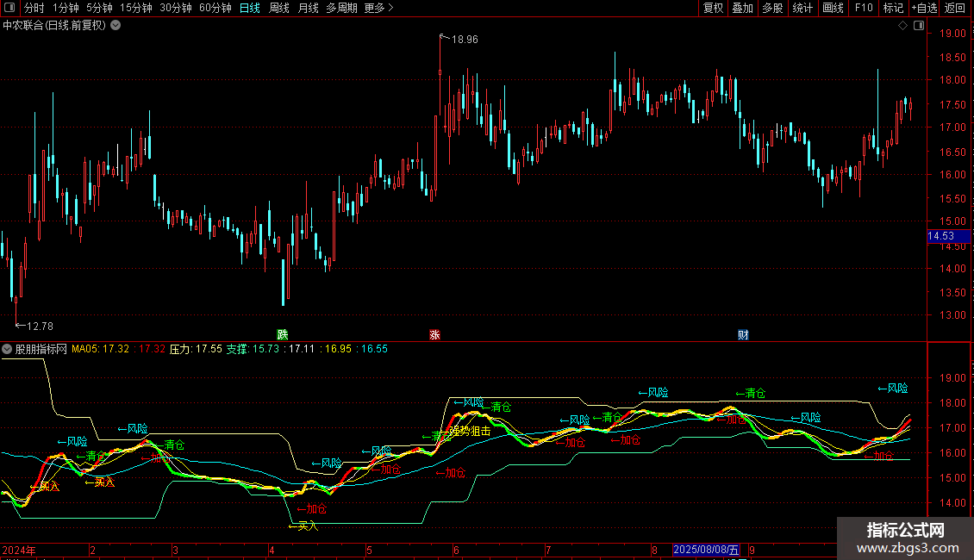
Task: Click the red 涨 event marker
Action: [434, 334]
